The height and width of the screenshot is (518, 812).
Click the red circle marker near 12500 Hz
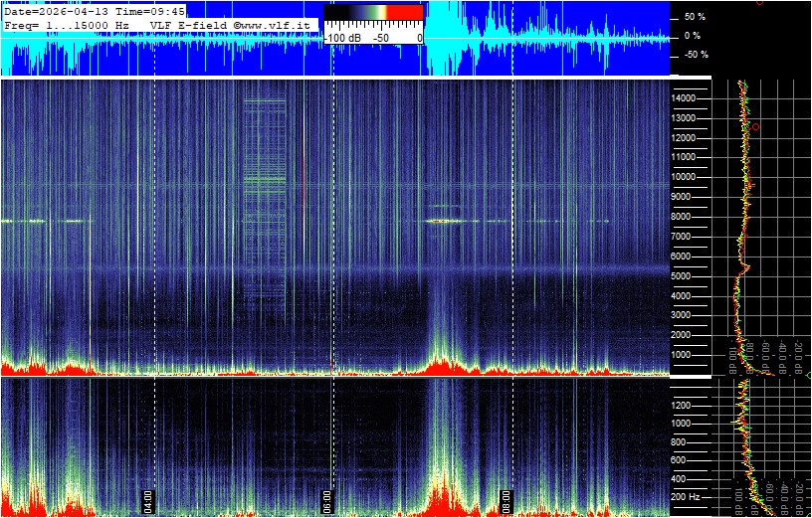[x=756, y=127]
